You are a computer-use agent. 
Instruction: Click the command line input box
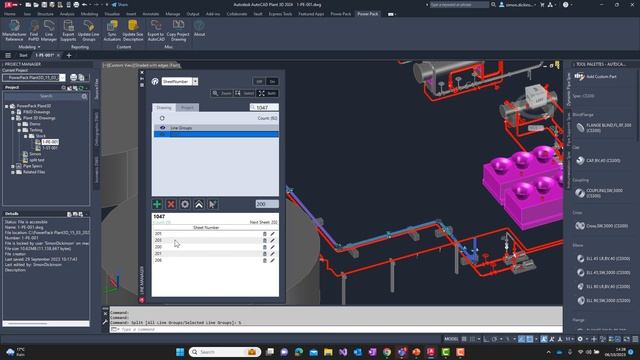(x=335, y=329)
